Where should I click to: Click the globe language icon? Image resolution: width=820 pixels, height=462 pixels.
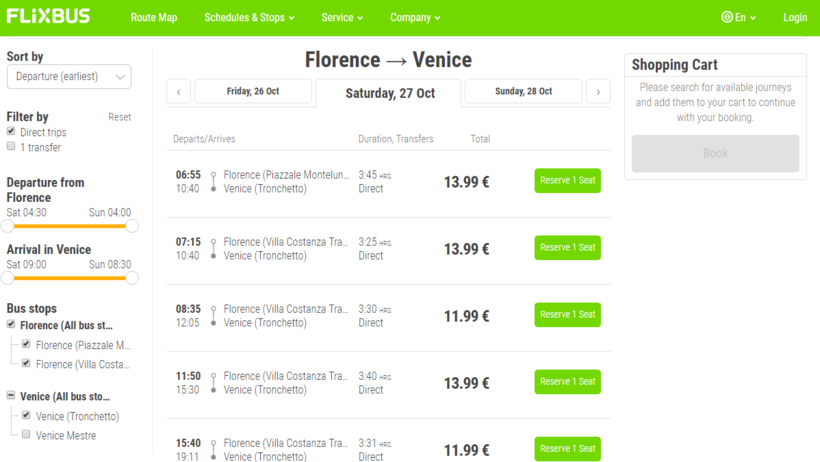pos(727,17)
